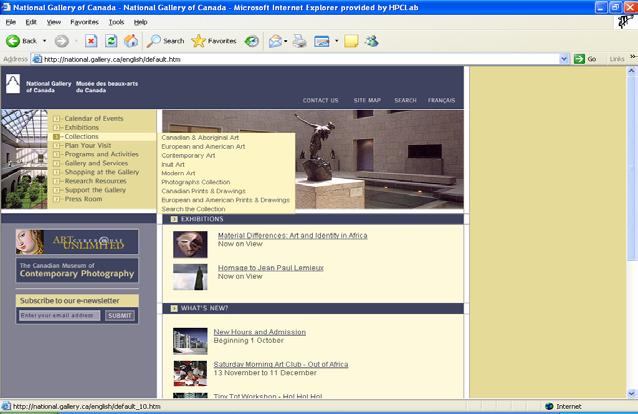This screenshot has width=638, height=414.
Task: Open the Exhibitions navigation link
Action: (81, 127)
